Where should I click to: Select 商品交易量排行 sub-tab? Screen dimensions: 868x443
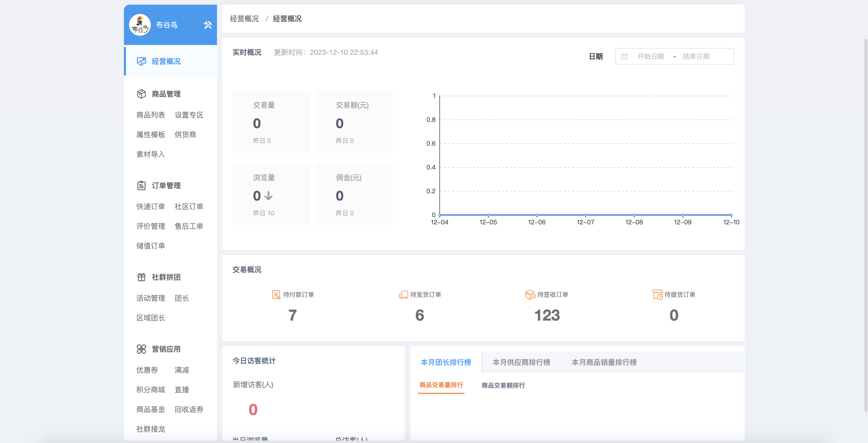point(441,385)
